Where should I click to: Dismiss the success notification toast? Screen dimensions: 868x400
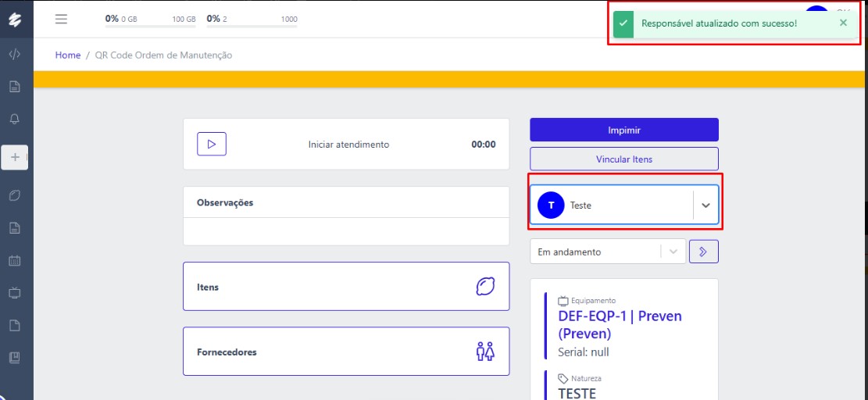click(x=843, y=23)
